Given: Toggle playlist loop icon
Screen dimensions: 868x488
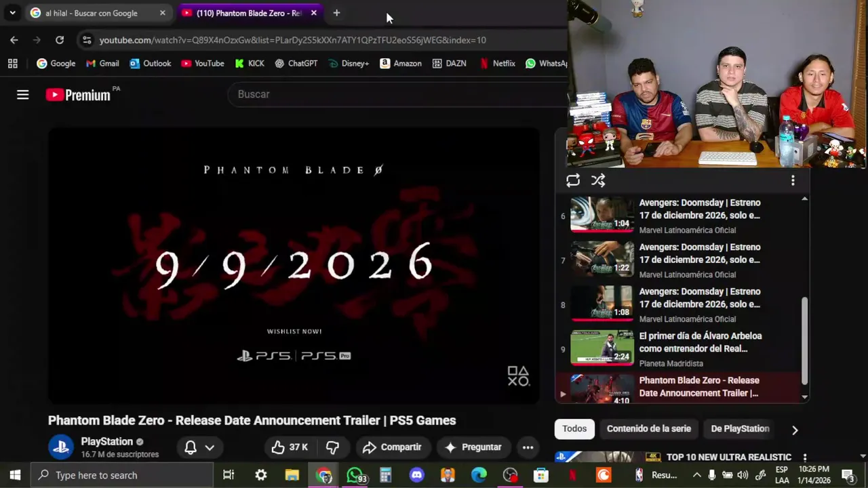Looking at the screenshot, I should pos(573,180).
